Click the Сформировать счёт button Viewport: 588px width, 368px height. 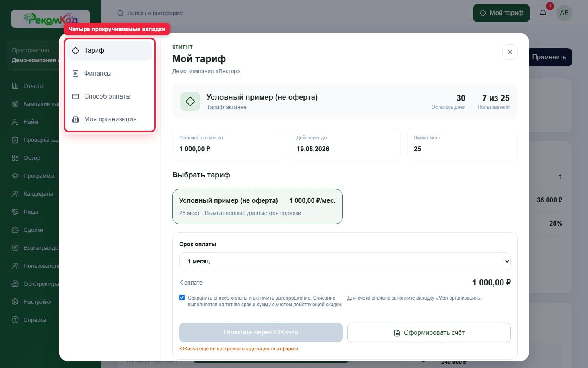(x=429, y=333)
